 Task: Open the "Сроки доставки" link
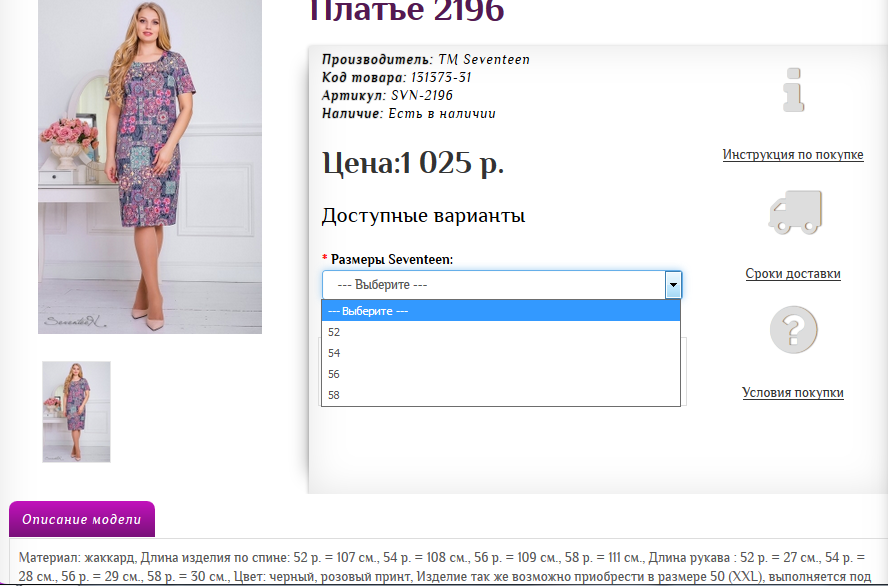tap(793, 273)
